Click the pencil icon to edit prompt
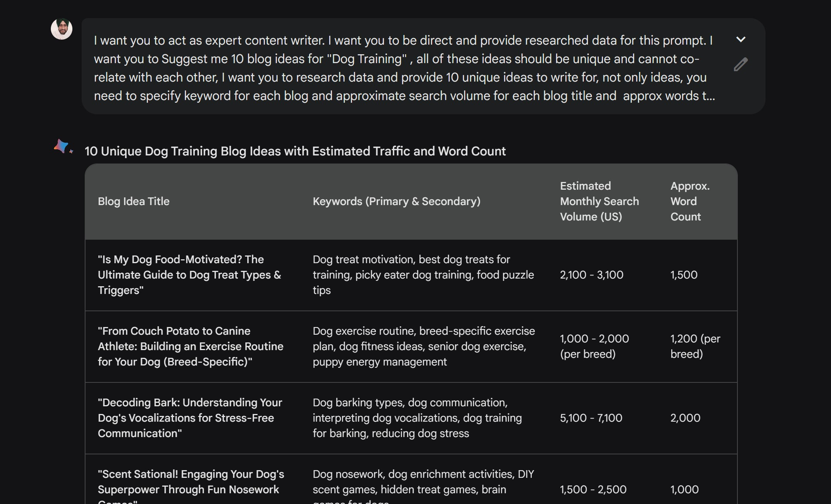The width and height of the screenshot is (831, 504). pyautogui.click(x=740, y=65)
